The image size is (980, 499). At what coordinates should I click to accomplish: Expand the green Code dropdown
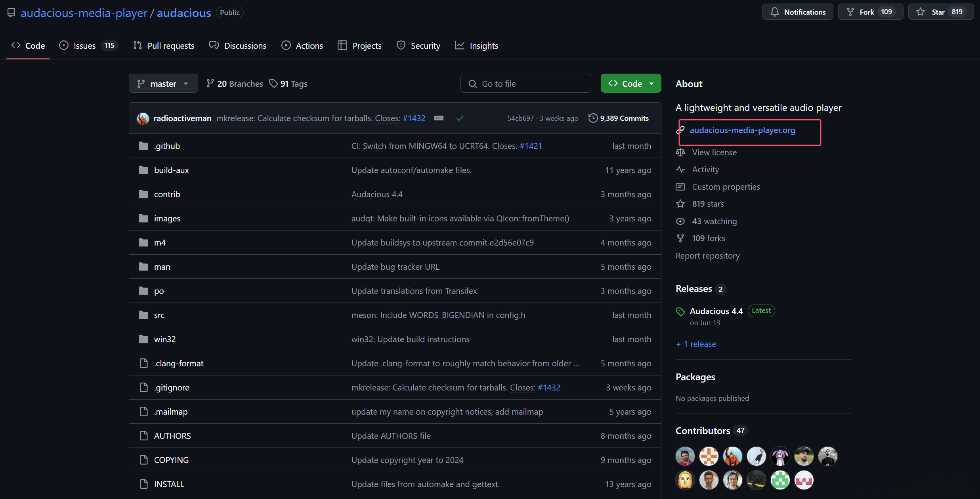coord(630,84)
